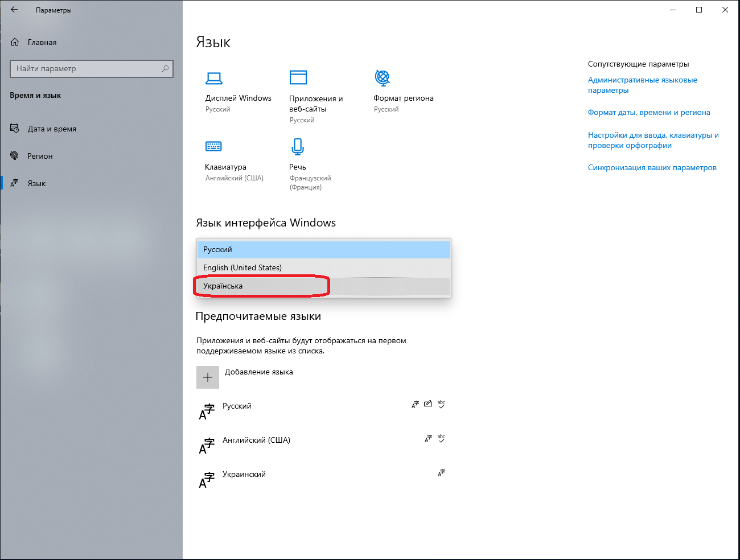Select Английский (США) in preferred languages list
The image size is (740, 560).
pos(256,440)
